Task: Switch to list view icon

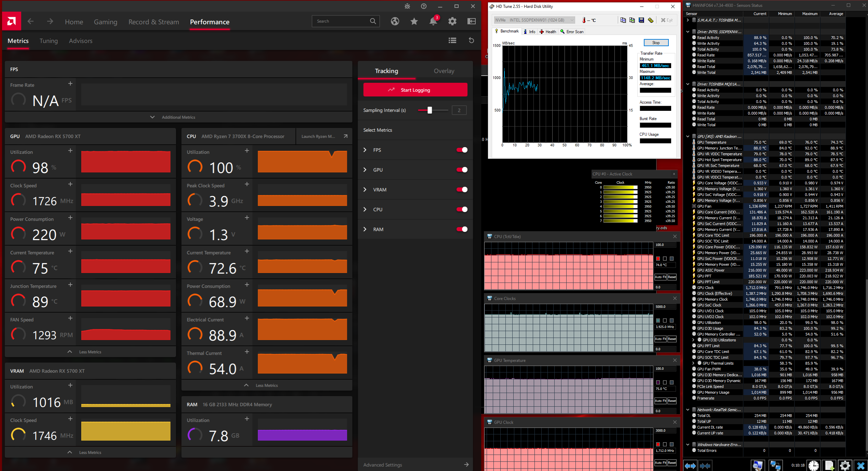Action: pyautogui.click(x=452, y=40)
